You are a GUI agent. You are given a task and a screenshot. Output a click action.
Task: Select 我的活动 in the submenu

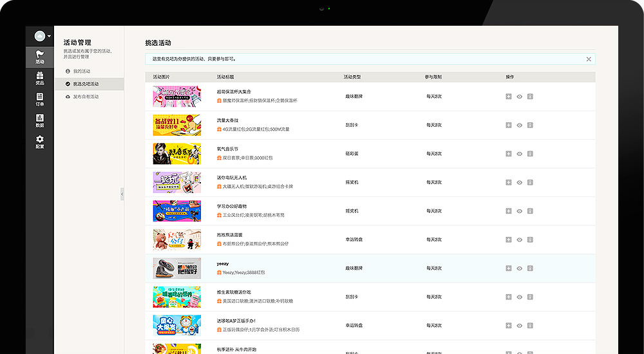81,71
